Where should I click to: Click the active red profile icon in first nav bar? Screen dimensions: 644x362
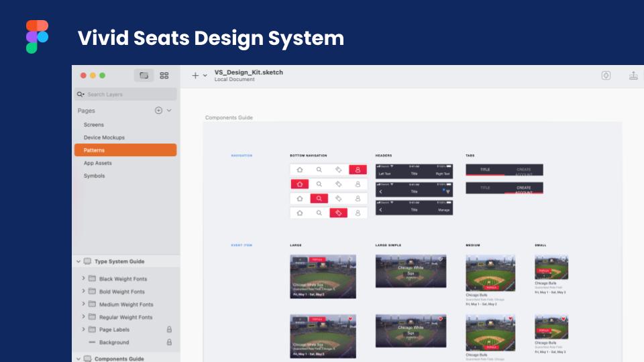click(358, 170)
